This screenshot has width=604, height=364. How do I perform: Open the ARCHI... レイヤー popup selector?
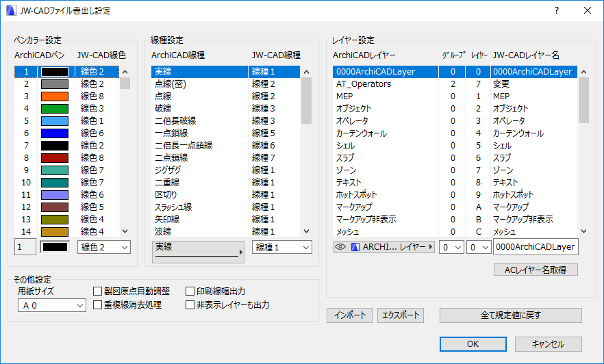pyautogui.click(x=384, y=246)
